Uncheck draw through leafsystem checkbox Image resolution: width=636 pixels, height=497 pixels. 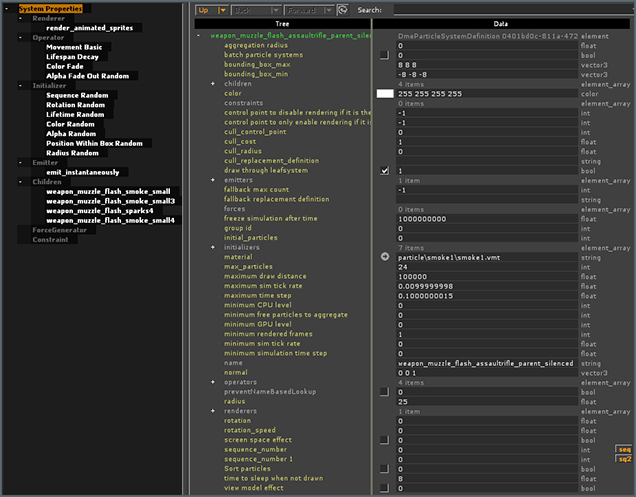click(x=385, y=171)
